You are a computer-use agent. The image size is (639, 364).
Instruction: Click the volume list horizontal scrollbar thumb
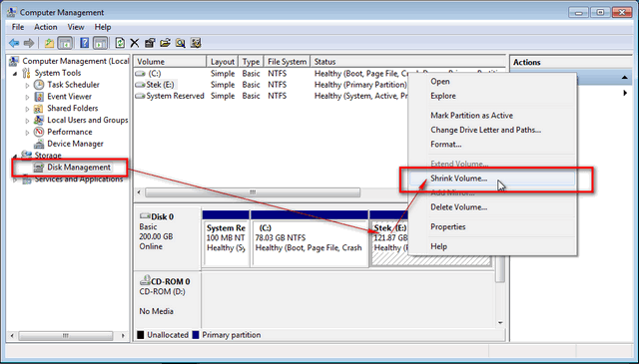point(253,192)
